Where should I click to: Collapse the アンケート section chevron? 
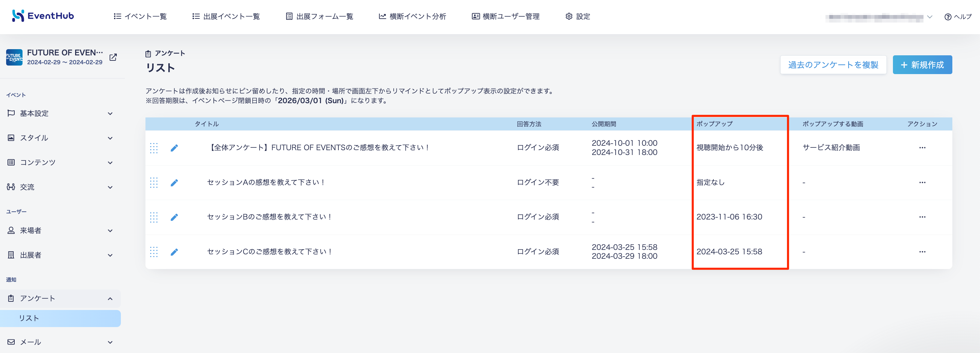tap(110, 299)
